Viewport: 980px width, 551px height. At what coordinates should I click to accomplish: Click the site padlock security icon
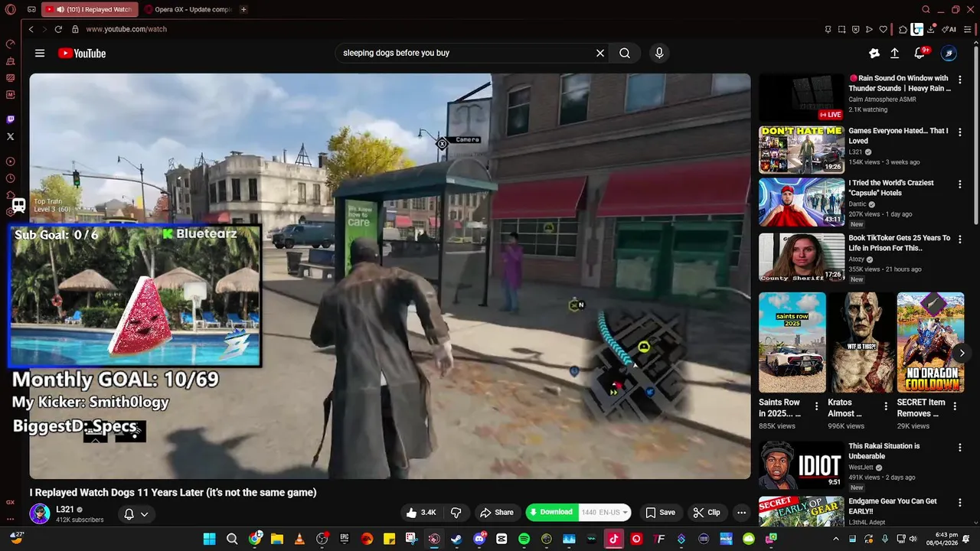pos(75,29)
